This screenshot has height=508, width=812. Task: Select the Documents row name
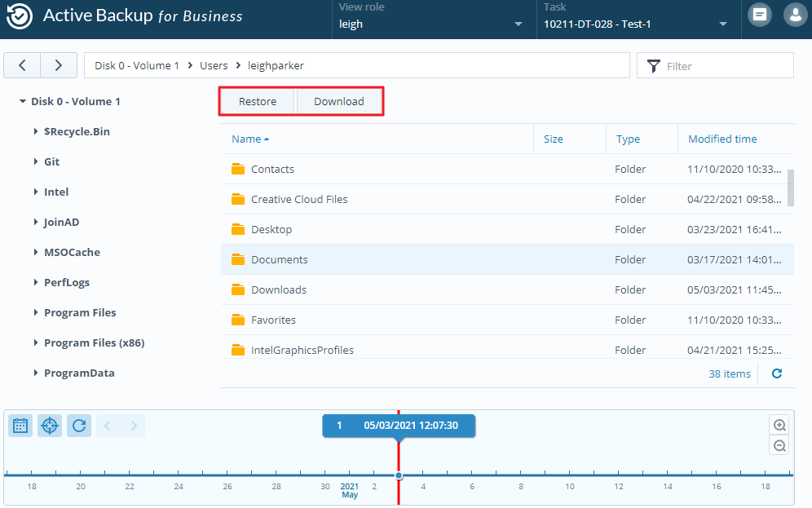click(279, 259)
